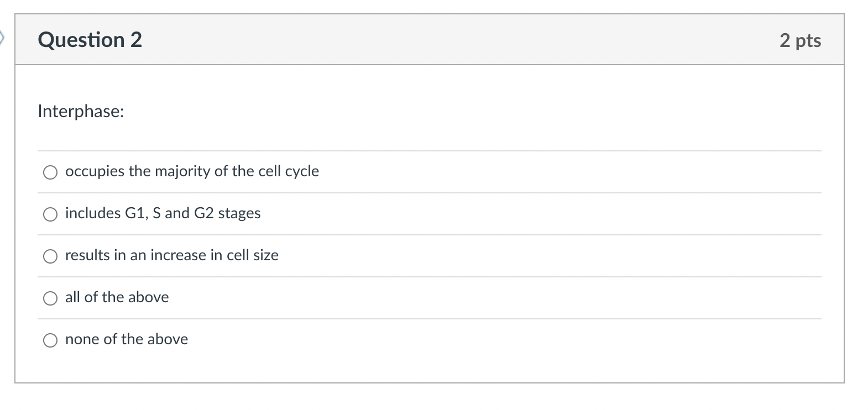Click the 'Question 2' heading

point(90,40)
